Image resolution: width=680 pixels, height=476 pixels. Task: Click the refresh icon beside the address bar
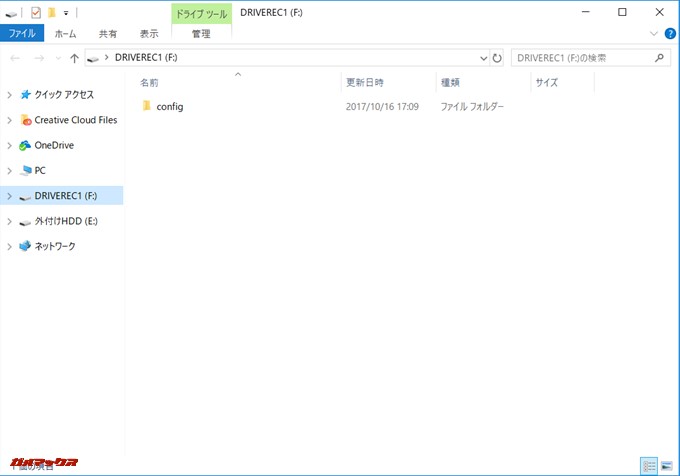click(497, 58)
